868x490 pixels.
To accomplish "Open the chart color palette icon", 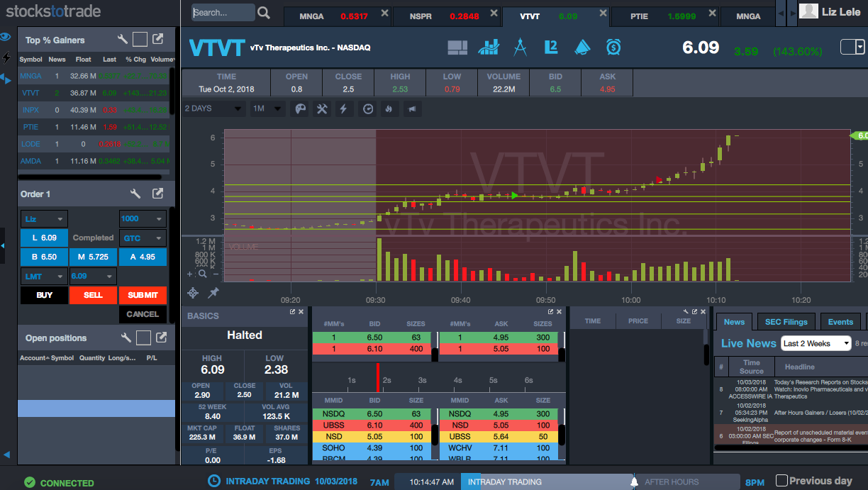I will [301, 108].
